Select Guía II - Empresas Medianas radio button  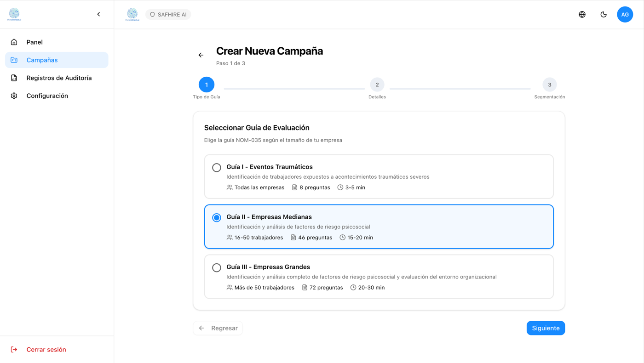point(217,218)
